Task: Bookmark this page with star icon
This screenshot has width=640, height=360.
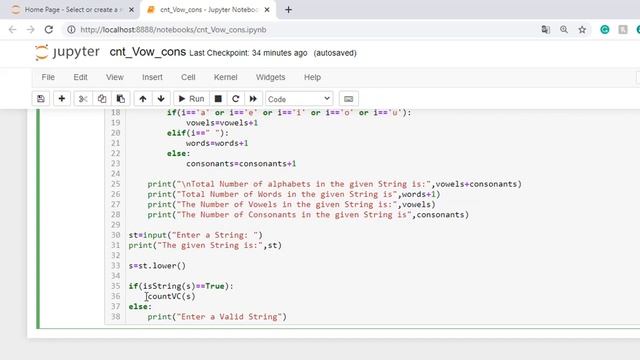Action: tap(582, 29)
